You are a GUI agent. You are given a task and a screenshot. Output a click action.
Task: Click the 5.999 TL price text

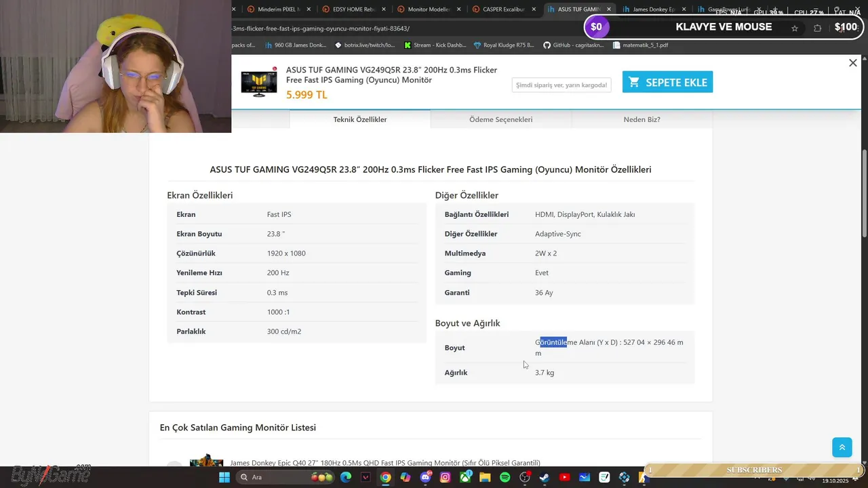point(307,95)
